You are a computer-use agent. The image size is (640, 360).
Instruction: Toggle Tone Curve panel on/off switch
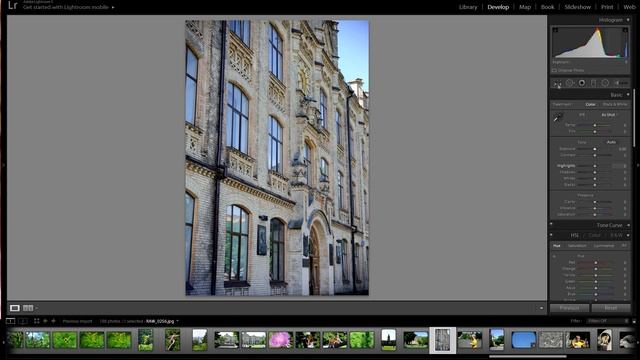pos(551,224)
